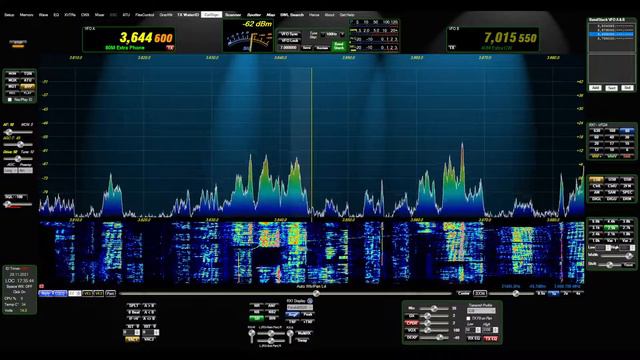Adjust the filter Shift slider

(610, 264)
